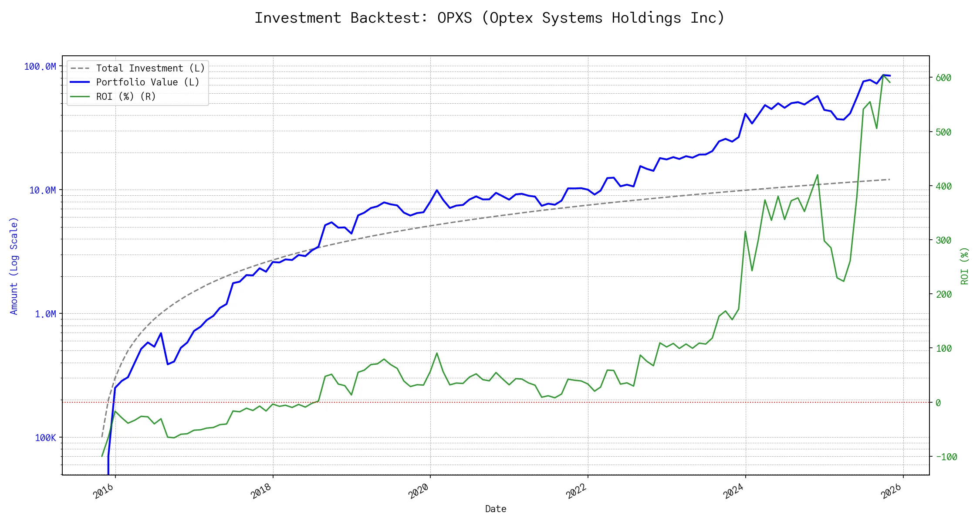Click the blue legend line swatch

tap(80, 82)
